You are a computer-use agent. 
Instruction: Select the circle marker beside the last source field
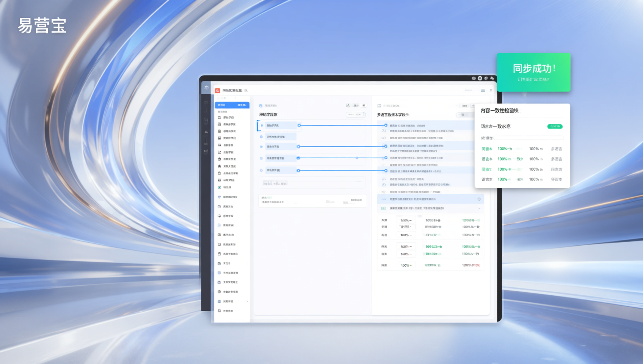point(261,171)
